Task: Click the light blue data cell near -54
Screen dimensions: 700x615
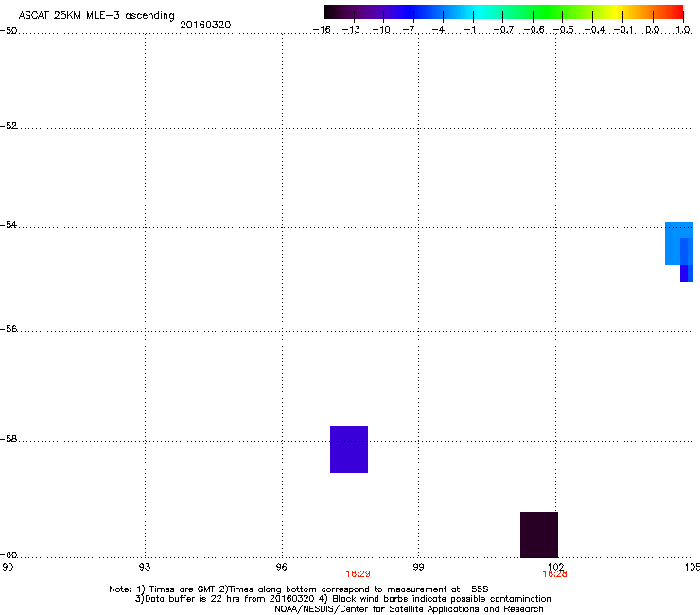Action: point(673,243)
